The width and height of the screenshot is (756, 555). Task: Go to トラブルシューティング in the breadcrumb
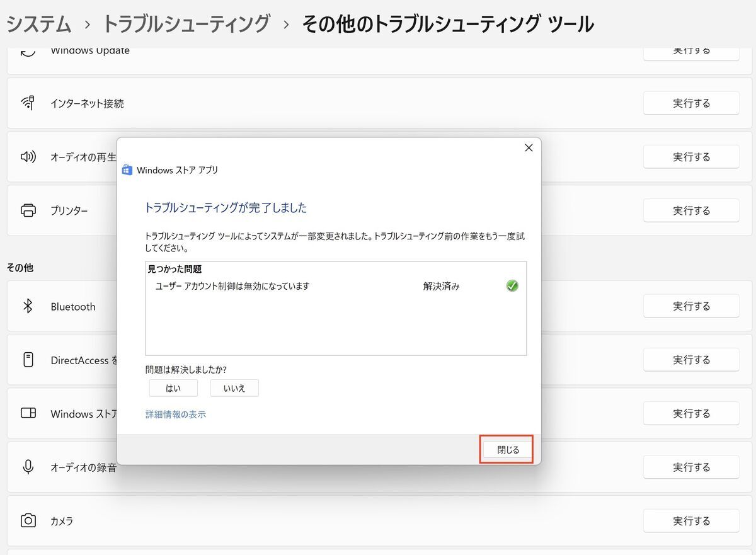pos(186,25)
